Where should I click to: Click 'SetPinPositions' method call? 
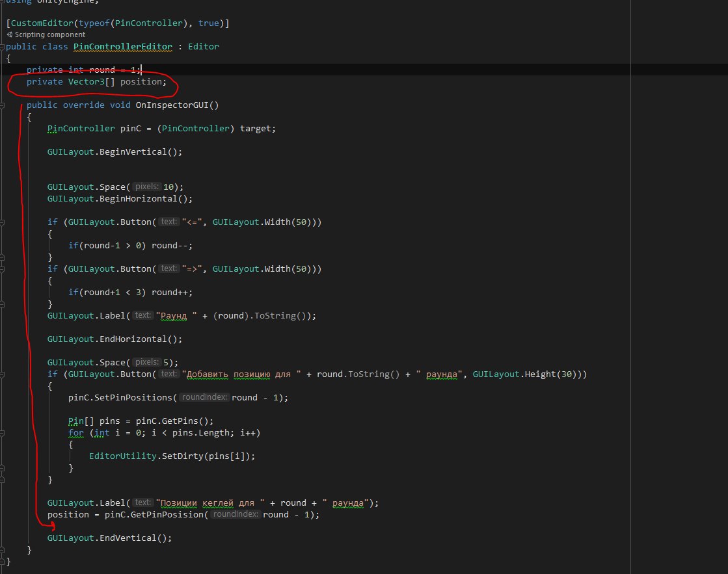pos(133,398)
